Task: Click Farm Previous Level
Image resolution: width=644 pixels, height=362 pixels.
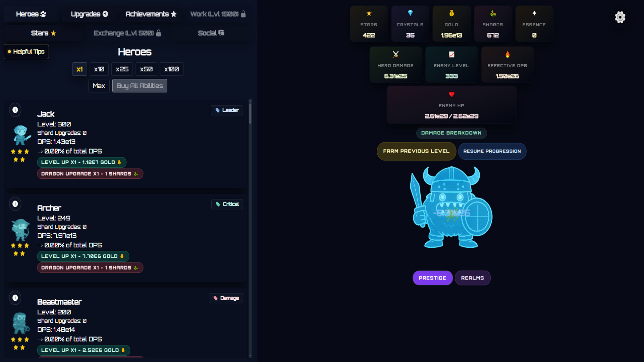Action: (416, 151)
